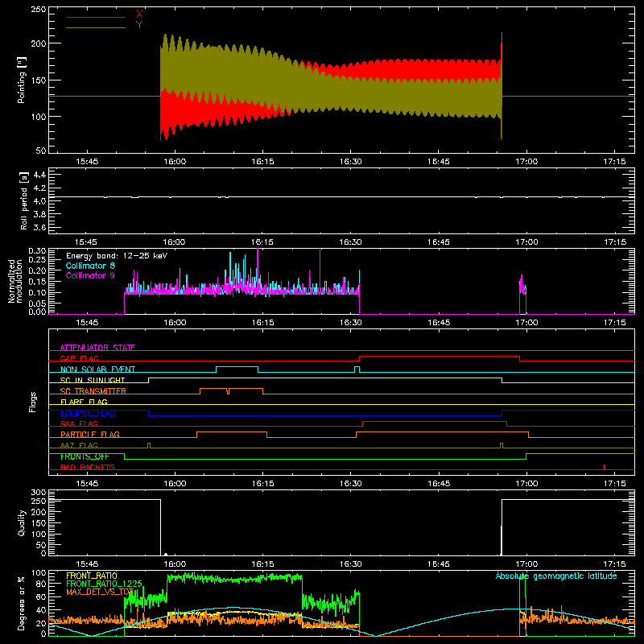The width and height of the screenshot is (644, 644).
Task: Click '17:00' tick under Pointing plot
Action: point(526,162)
